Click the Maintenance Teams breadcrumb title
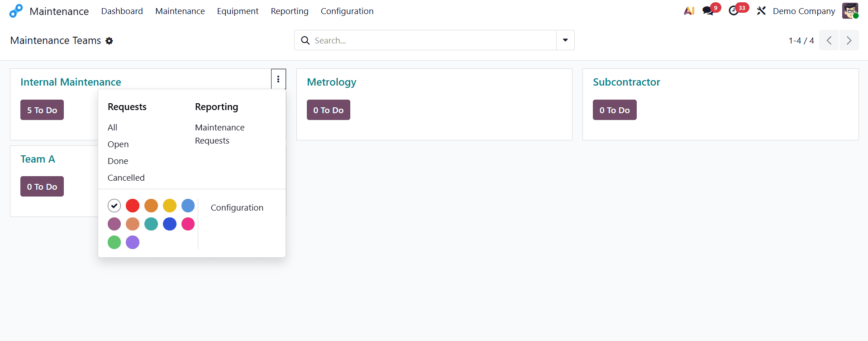This screenshot has height=341, width=868. pyautogui.click(x=56, y=41)
